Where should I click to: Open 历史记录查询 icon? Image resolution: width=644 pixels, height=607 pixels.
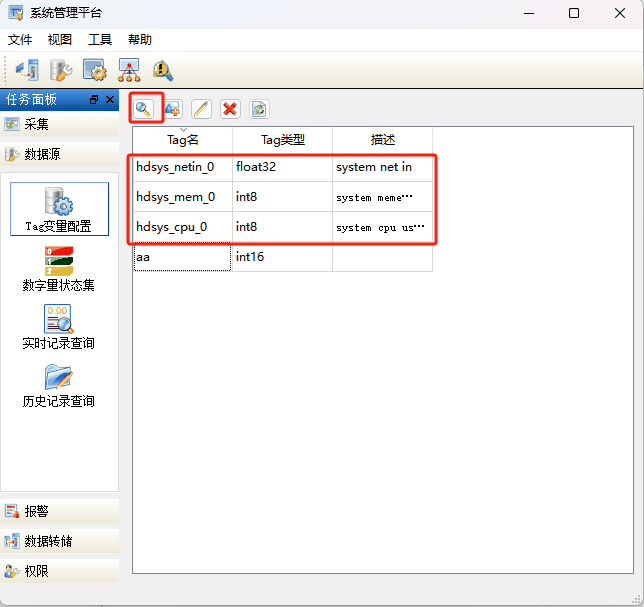pos(59,385)
